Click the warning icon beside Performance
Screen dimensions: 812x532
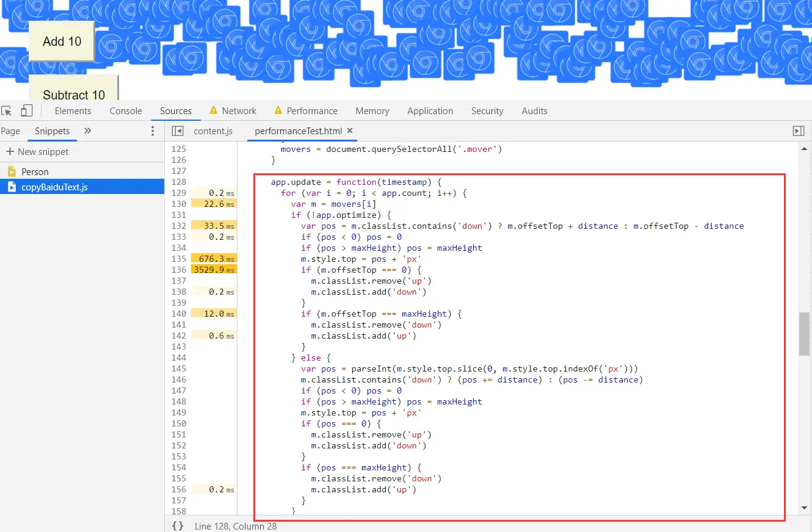278,110
